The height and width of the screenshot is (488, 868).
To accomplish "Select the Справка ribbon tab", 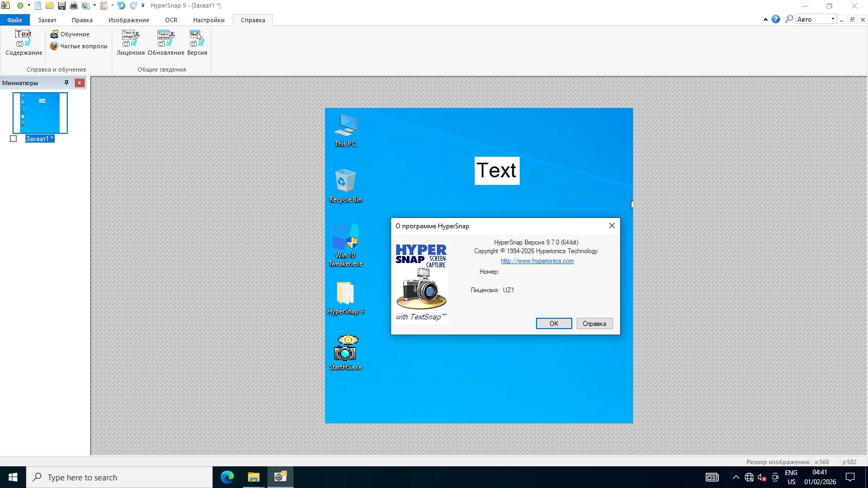I will 253,20.
